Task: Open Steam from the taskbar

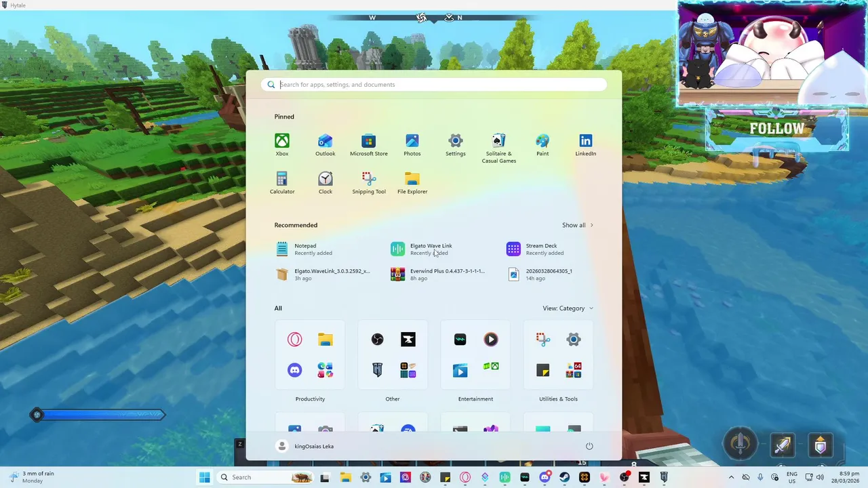Action: tap(564, 477)
